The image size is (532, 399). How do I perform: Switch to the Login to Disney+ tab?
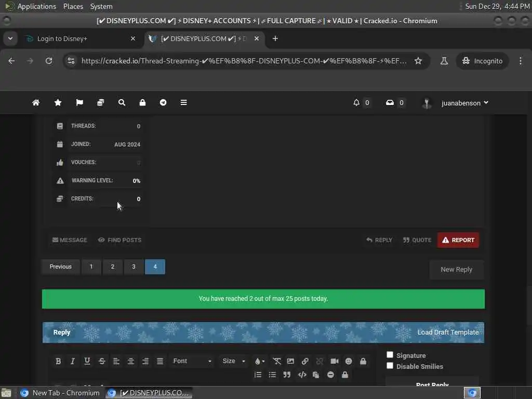point(81,38)
